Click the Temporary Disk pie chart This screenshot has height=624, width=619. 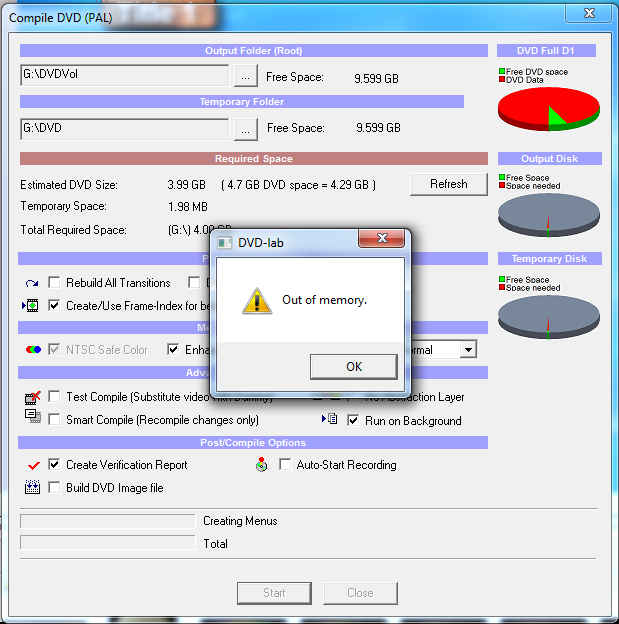549,317
